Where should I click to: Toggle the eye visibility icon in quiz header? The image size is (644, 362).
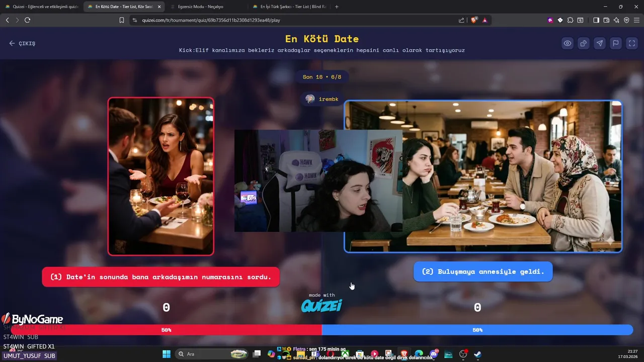568,43
